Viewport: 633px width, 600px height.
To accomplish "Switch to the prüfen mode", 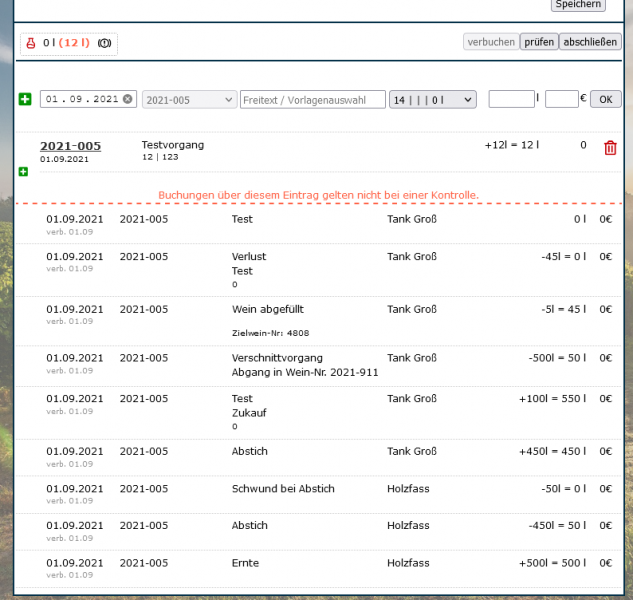I will point(539,42).
